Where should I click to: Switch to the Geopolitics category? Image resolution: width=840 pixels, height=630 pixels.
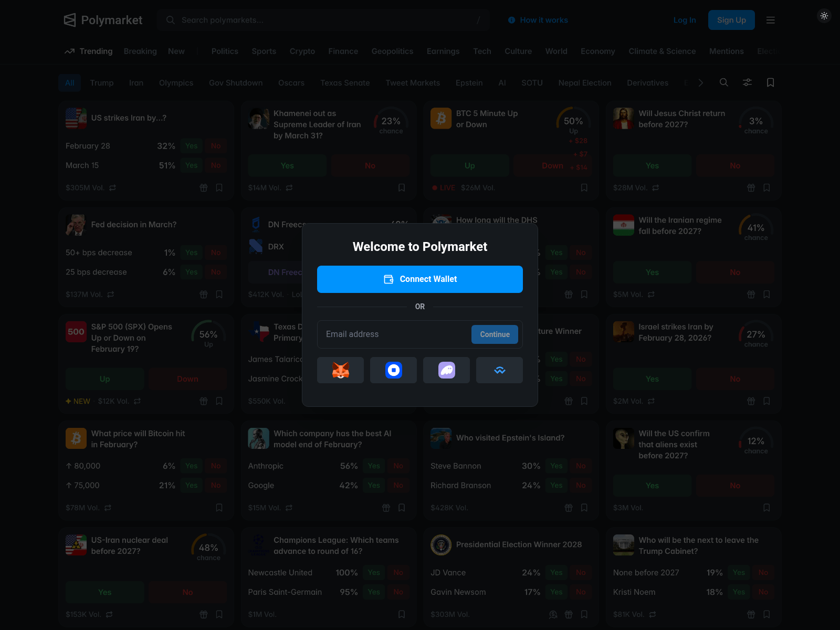pos(392,51)
